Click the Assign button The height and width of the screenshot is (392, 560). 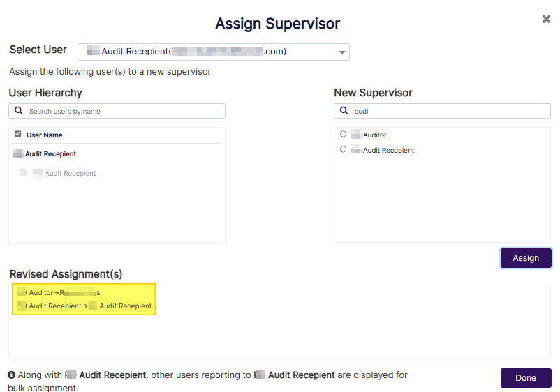526,258
